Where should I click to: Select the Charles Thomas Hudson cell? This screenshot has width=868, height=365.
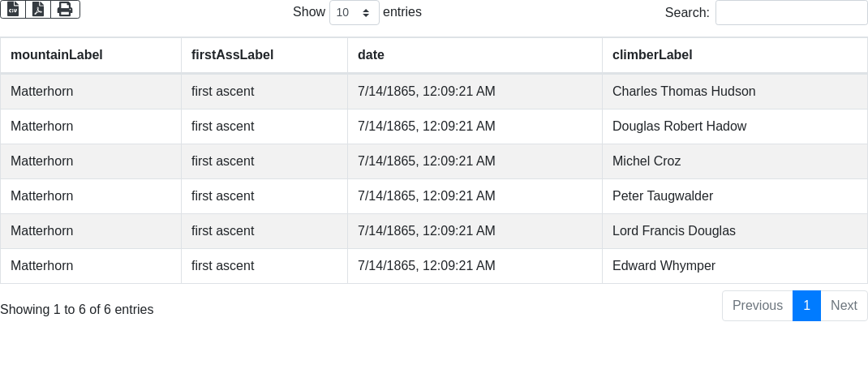pos(684,92)
